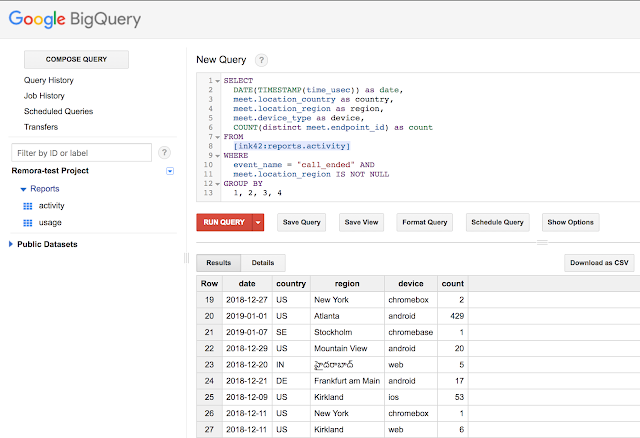Open the Run Query dropdown arrow
The height and width of the screenshot is (438, 640).
(258, 222)
